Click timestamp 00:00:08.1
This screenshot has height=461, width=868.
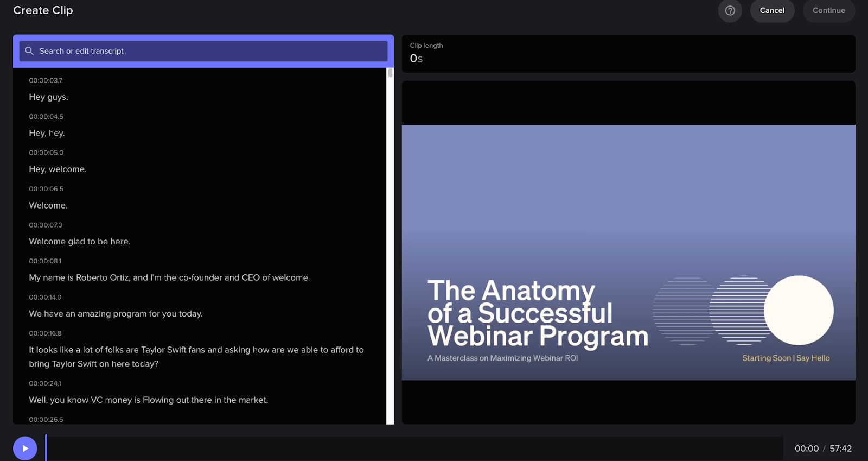coord(45,261)
